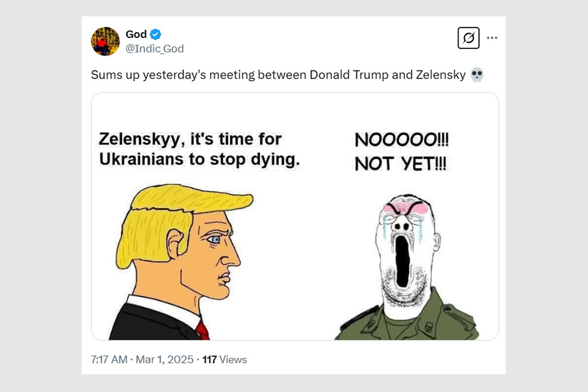Click the blue verified checkmark badge
The width and height of the screenshot is (588, 392).
tap(156, 35)
